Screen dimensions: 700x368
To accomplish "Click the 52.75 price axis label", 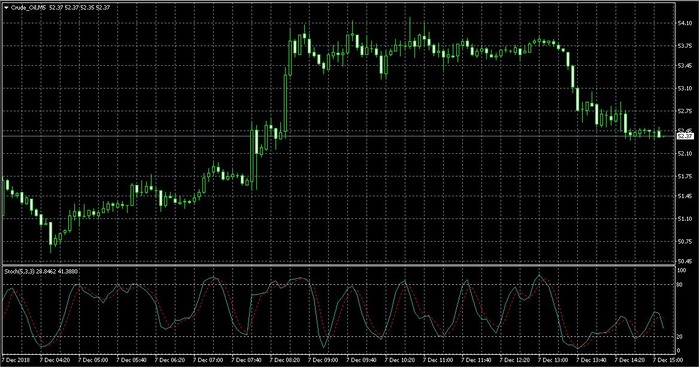I will coord(685,111).
